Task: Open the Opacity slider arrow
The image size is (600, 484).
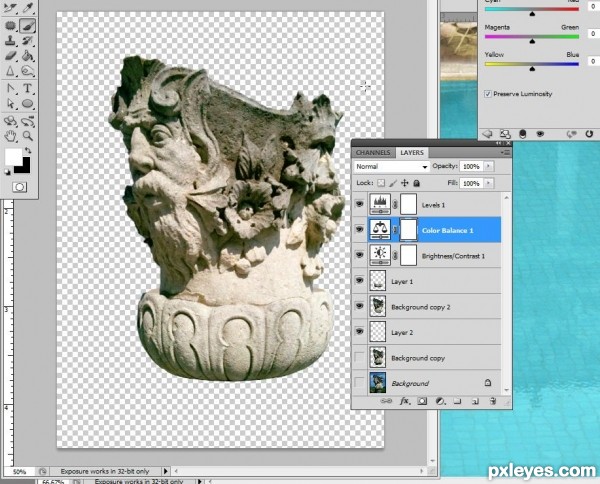Action: 488,166
